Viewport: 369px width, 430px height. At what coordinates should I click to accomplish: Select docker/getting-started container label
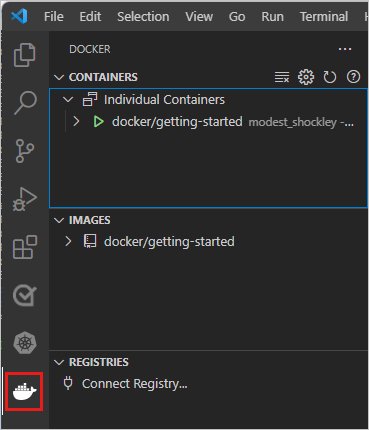(177, 122)
